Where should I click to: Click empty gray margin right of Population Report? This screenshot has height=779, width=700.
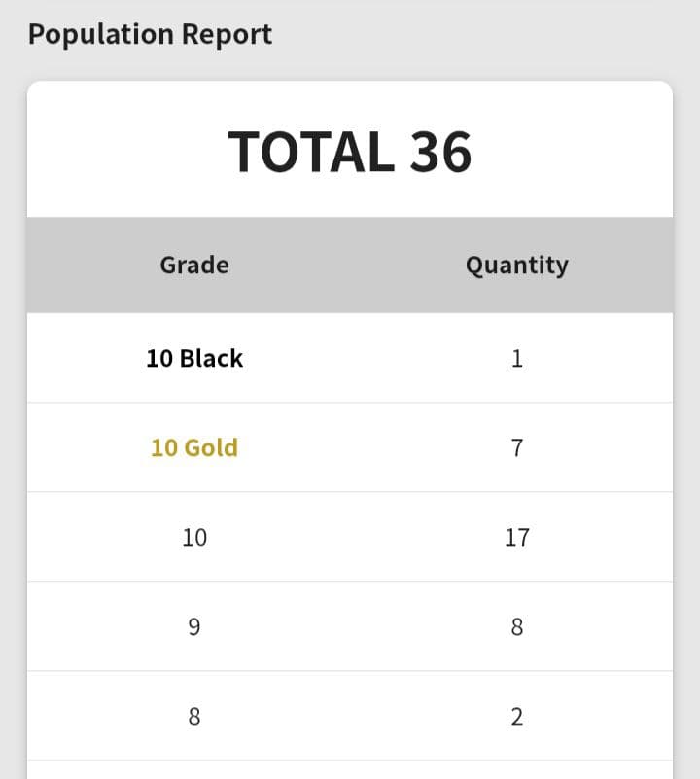tap(486, 35)
